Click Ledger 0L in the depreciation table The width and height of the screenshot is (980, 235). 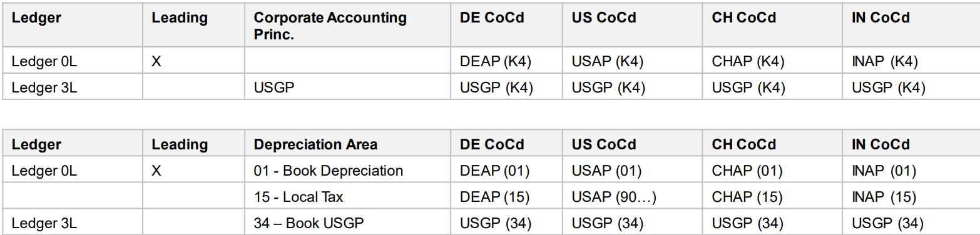[x=44, y=171]
